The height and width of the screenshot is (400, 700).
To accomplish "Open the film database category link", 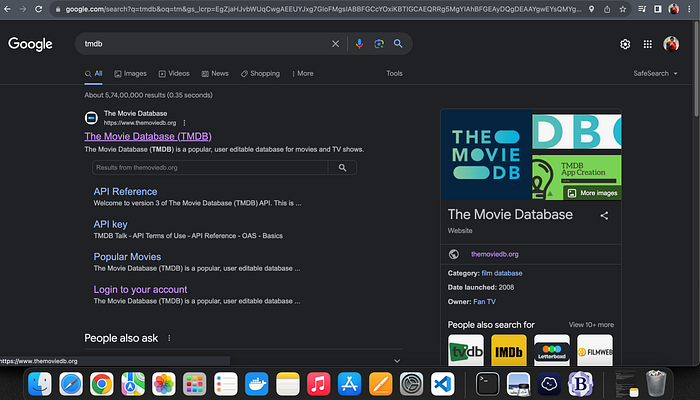I will pyautogui.click(x=502, y=273).
